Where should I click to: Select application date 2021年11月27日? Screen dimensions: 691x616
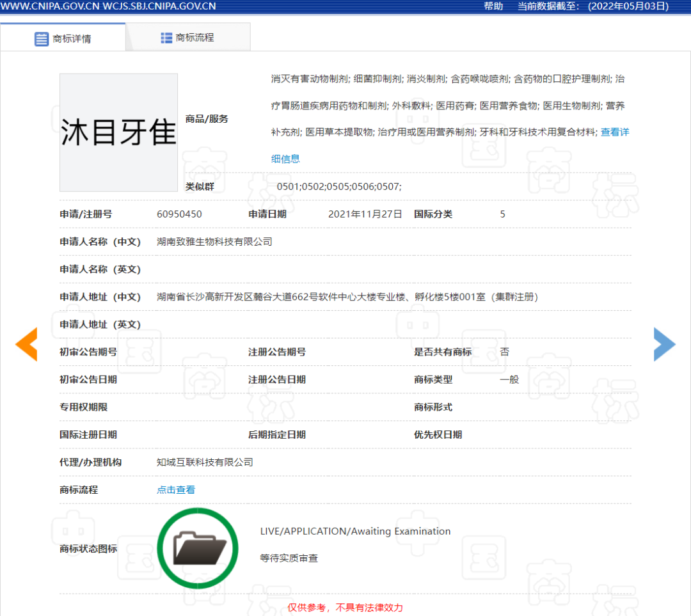[x=365, y=214]
